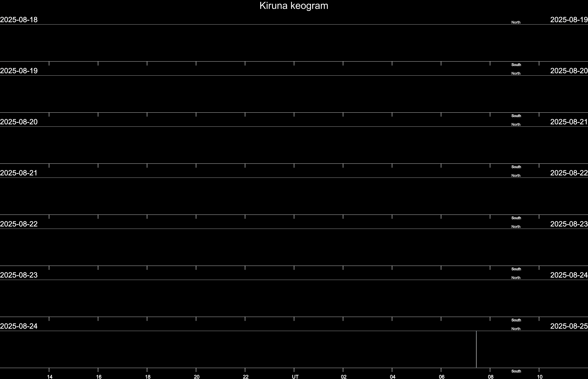Viewport: 588px width, 379px height.
Task: Click the 08 hour axis label
Action: pyautogui.click(x=491, y=377)
